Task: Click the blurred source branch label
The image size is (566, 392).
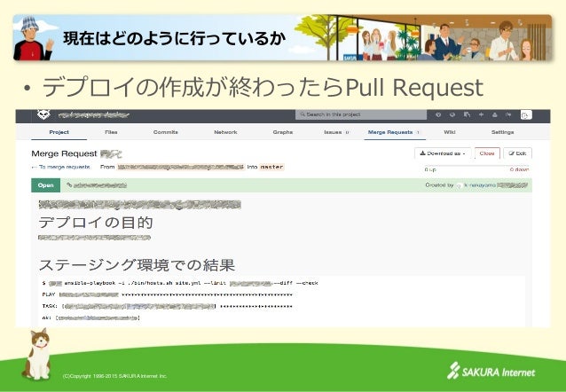Action: coord(181,167)
